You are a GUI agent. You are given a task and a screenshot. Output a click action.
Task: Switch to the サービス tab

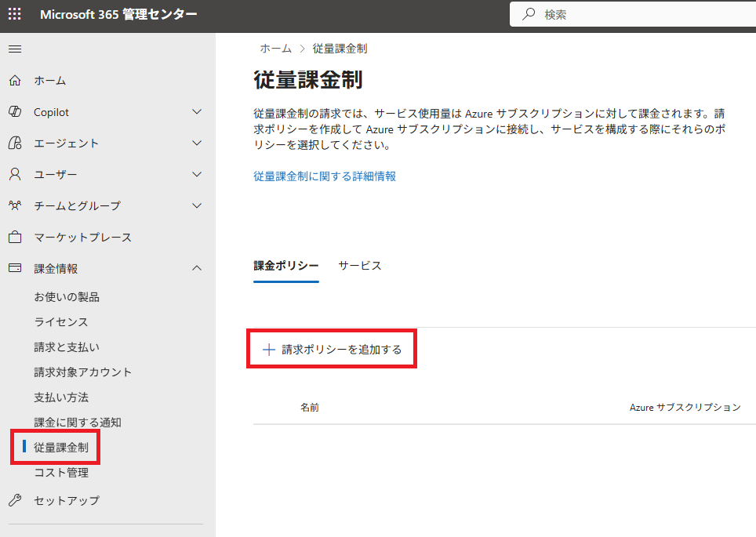coord(360,266)
